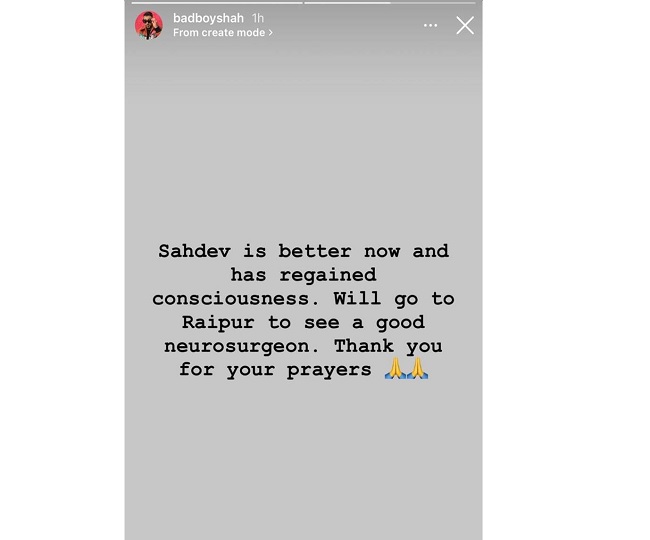The width and height of the screenshot is (650, 540).
Task: Jump to the second story progress segment
Action: [x=390, y=3]
